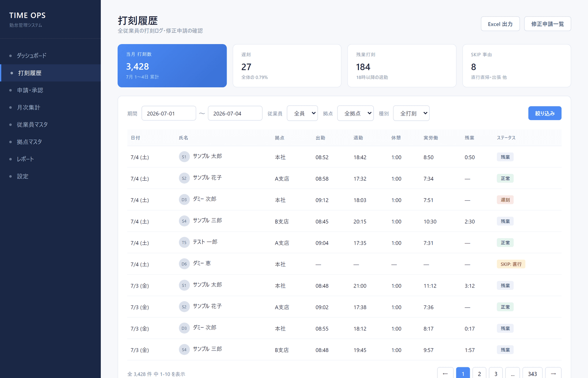Click S4 avatar in 7/3 サンプル 三郎 row
The image size is (588, 378).
pyautogui.click(x=184, y=350)
